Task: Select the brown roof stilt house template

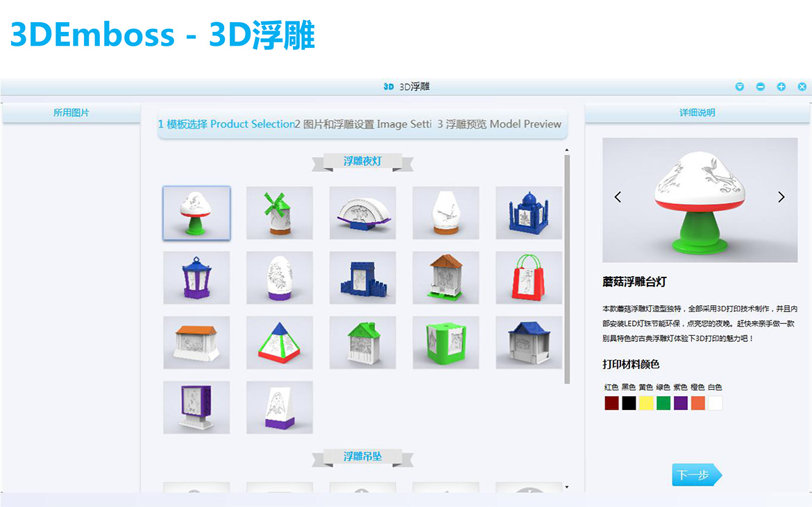Action: [x=446, y=278]
